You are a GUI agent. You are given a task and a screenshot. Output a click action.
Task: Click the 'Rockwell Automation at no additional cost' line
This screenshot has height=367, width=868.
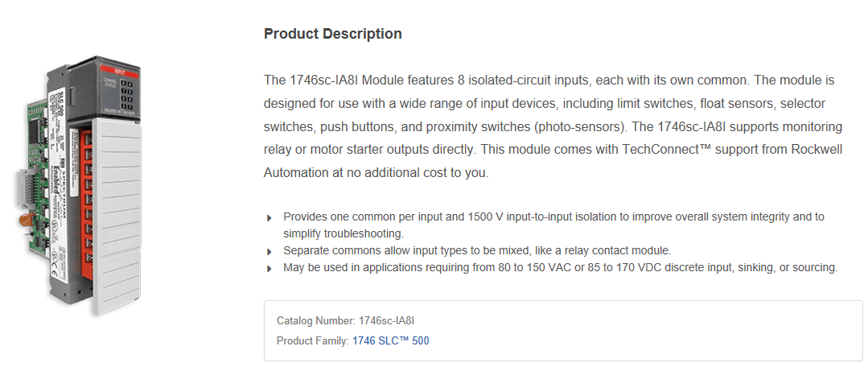[x=376, y=173]
